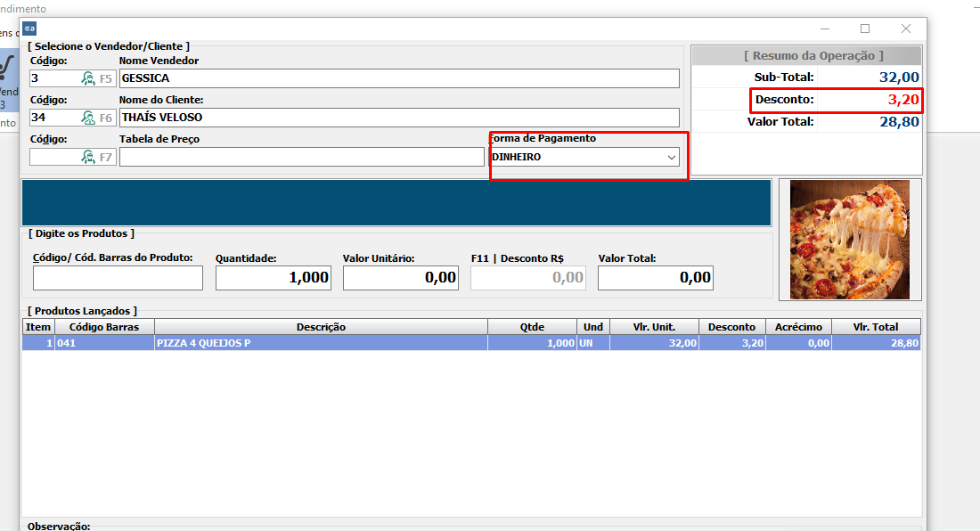Image resolution: width=980 pixels, height=531 pixels.
Task: Click the Nome do Cliente field
Action: click(398, 118)
